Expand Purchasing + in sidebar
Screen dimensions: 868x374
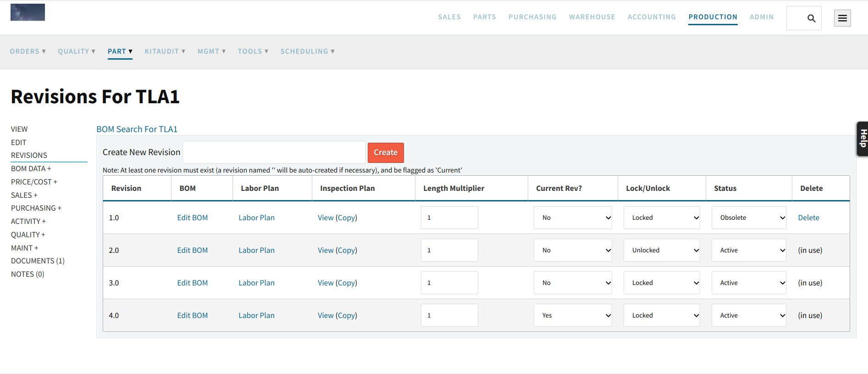point(36,208)
